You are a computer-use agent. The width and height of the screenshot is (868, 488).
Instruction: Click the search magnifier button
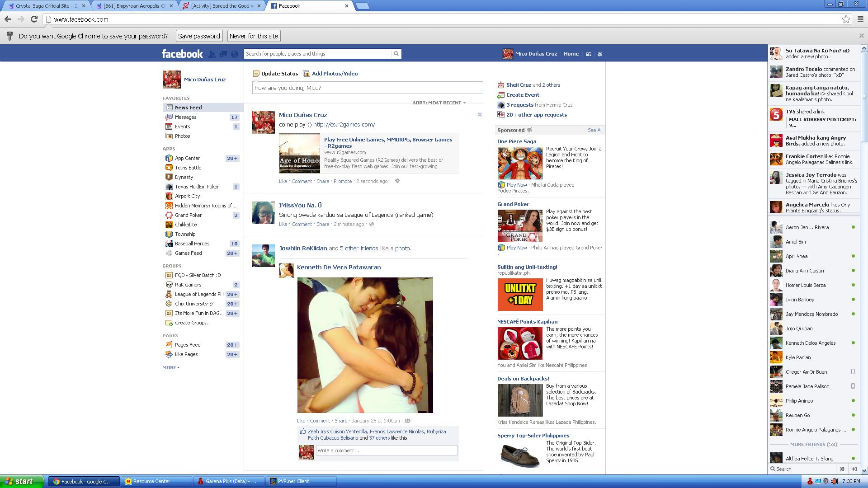click(396, 54)
